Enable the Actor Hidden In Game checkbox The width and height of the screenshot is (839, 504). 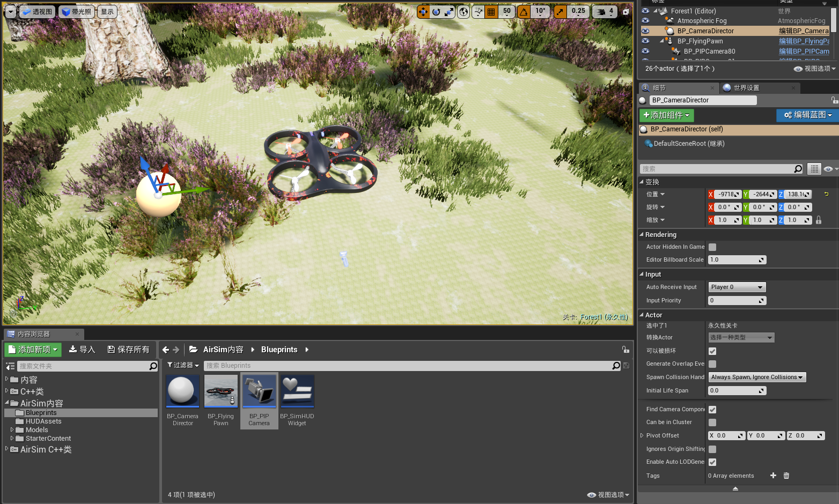coord(712,247)
